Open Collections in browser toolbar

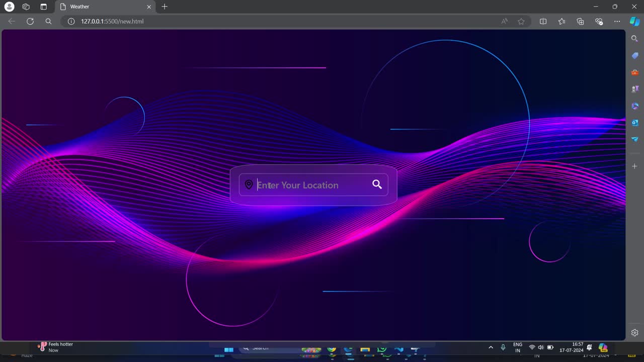580,21
